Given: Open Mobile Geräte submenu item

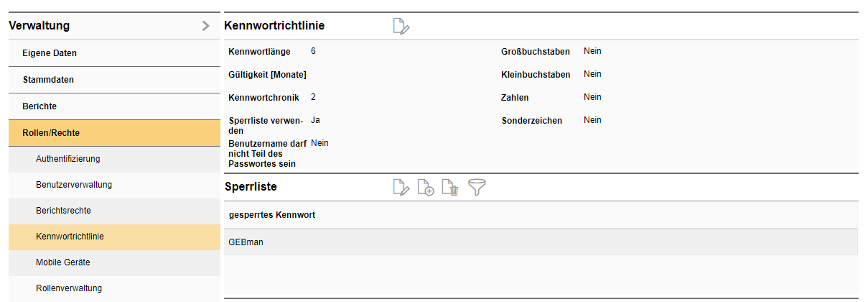Looking at the screenshot, I should (x=63, y=262).
